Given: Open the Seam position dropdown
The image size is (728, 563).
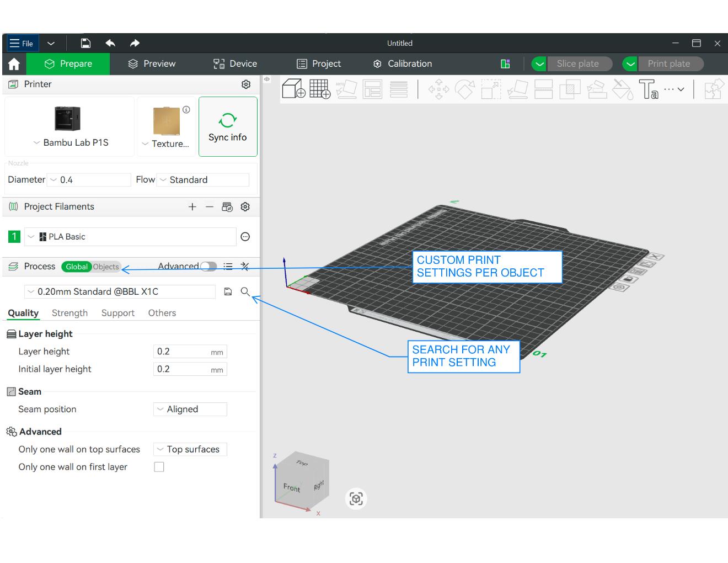Looking at the screenshot, I should pos(190,409).
